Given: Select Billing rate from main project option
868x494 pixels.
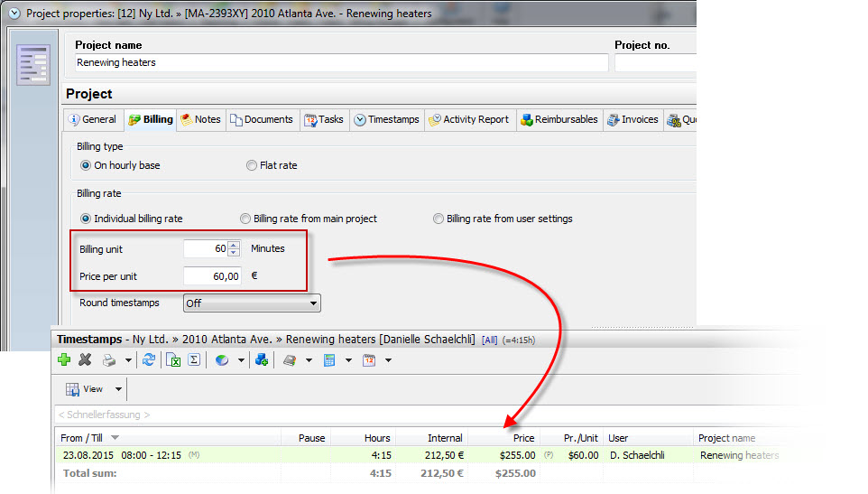Looking at the screenshot, I should [x=245, y=219].
